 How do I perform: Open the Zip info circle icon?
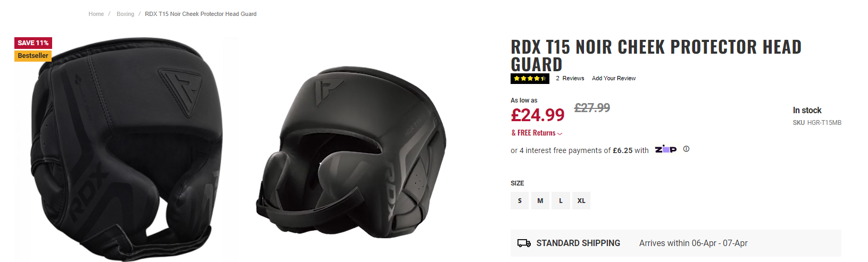[x=686, y=149]
